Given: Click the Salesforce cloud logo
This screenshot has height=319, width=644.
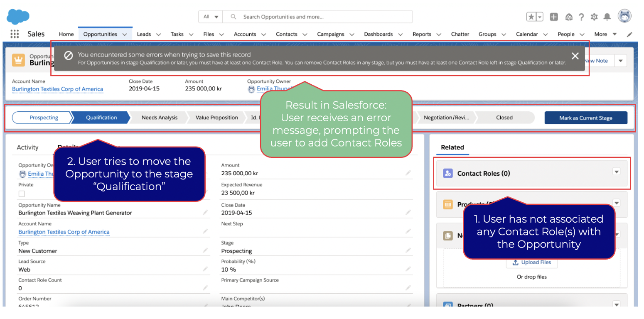Looking at the screenshot, I should 18,17.
